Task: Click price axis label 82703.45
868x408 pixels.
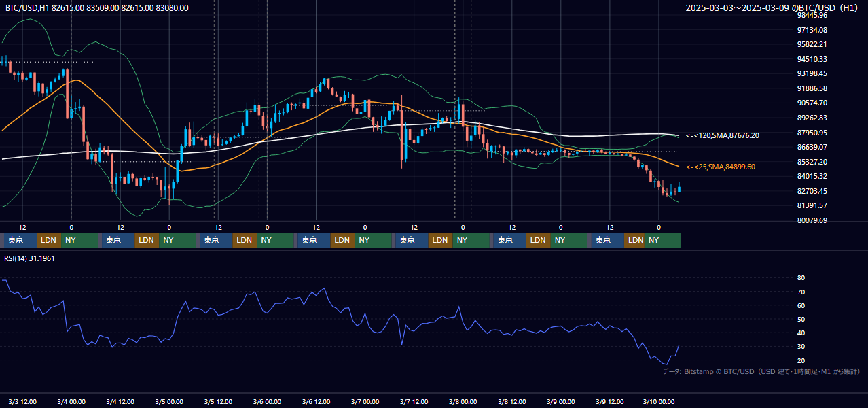Action: [812, 191]
